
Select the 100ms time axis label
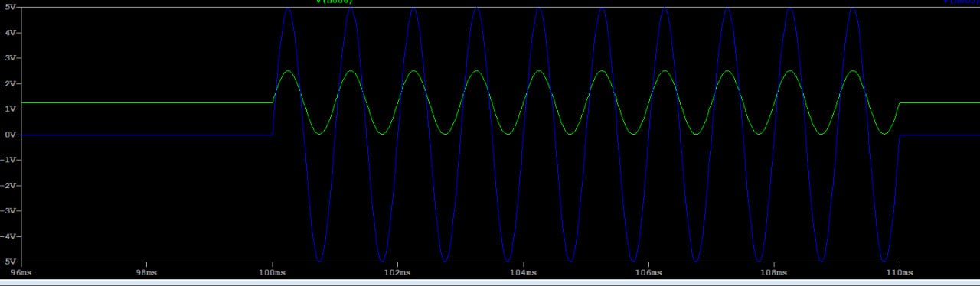coord(272,271)
